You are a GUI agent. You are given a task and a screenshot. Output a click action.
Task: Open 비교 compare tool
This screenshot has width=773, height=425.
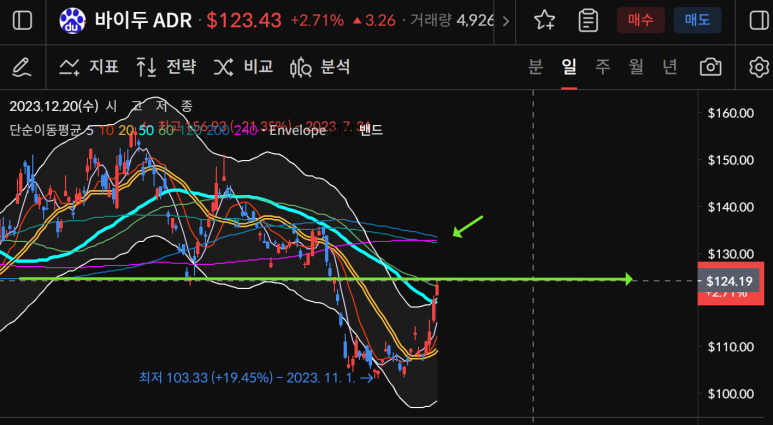point(243,67)
